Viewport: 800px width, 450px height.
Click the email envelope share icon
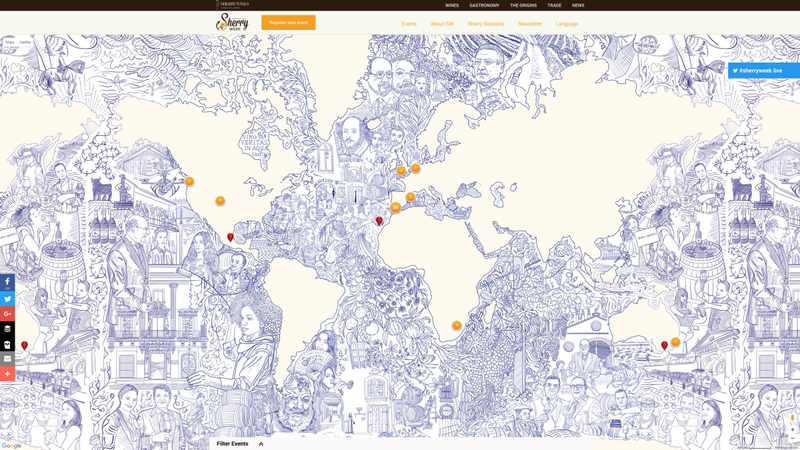7,359
